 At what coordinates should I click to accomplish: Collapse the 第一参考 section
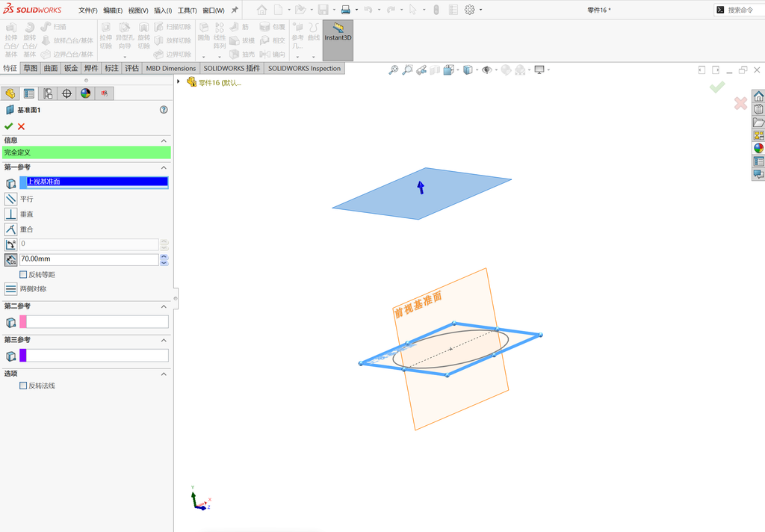(x=164, y=167)
